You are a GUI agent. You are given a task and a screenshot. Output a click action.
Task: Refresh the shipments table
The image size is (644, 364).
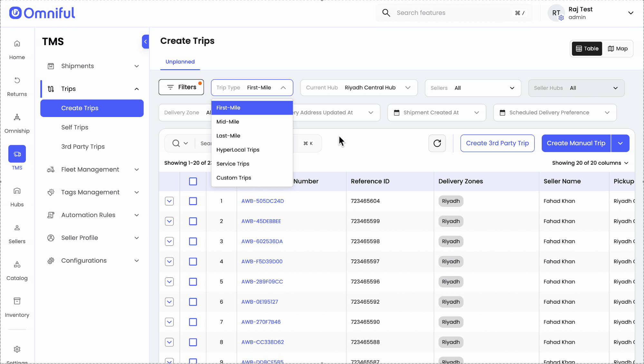[437, 143]
